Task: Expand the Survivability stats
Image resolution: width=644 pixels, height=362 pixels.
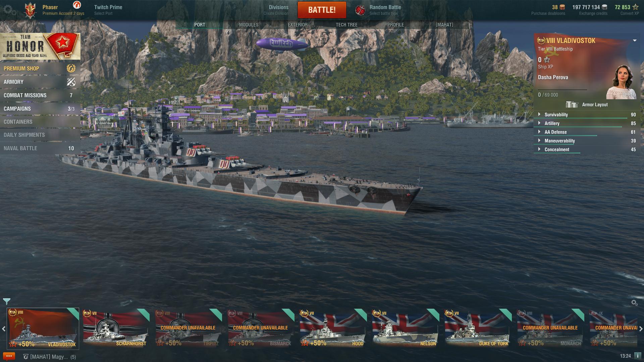Action: (539, 114)
